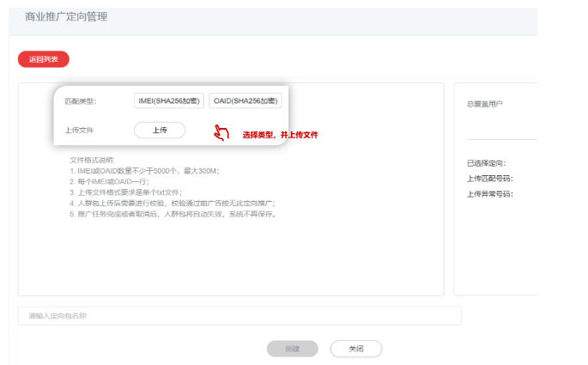The image size is (588, 365).
Task: Click the 总覆盖用户 label
Action: tap(484, 104)
